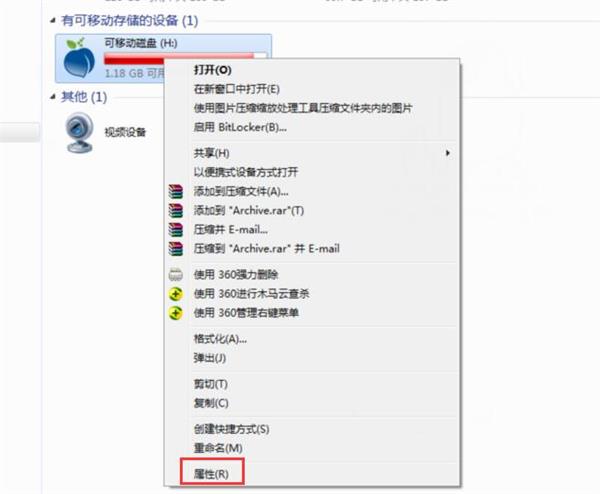Click the 360 trojan cloud scan icon
This screenshot has width=600, height=494.
[176, 294]
